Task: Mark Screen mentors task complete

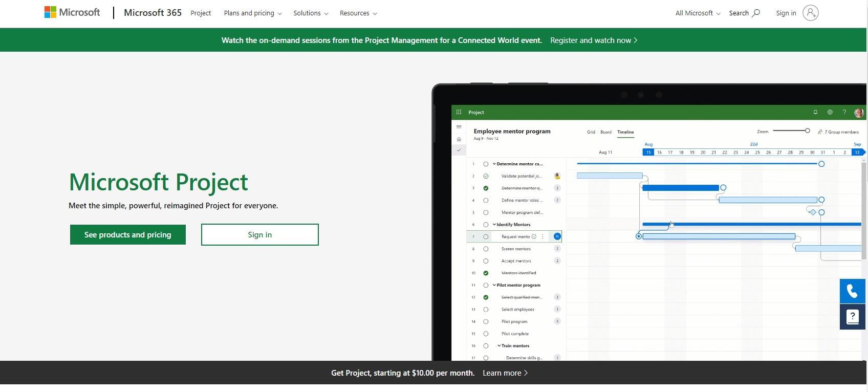Action: click(486, 249)
